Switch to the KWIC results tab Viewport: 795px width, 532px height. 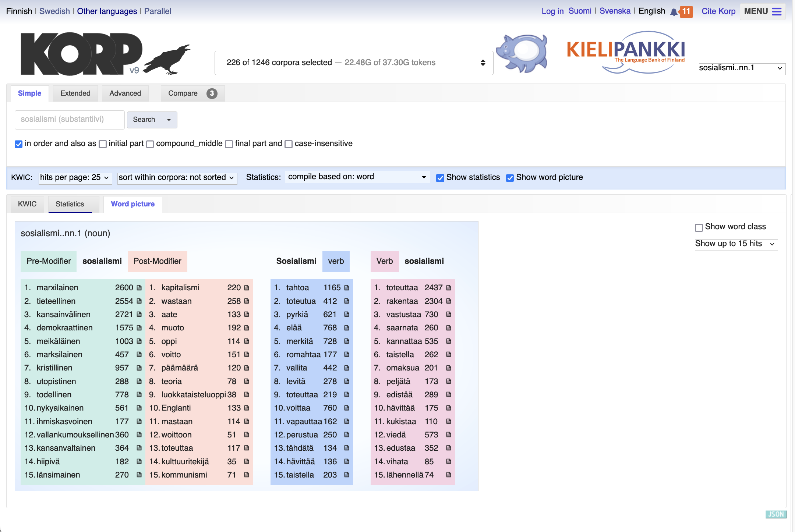click(x=27, y=204)
